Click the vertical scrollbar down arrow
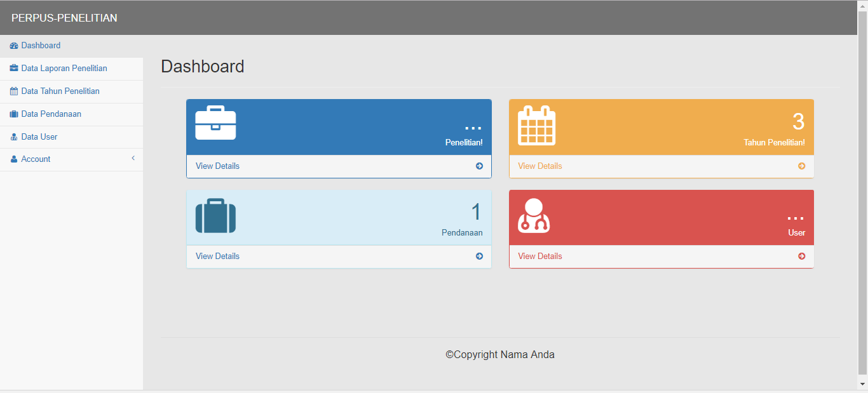The width and height of the screenshot is (868, 393). coord(862,384)
